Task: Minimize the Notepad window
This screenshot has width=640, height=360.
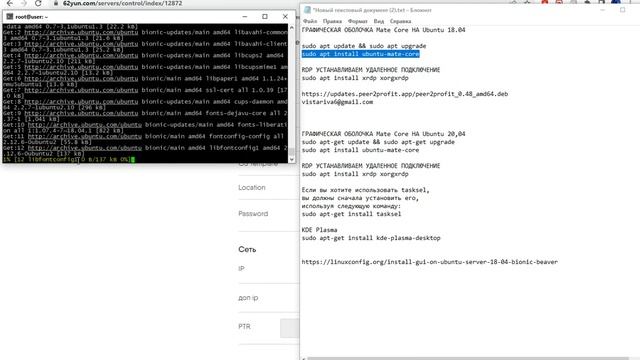Action: click(602, 10)
